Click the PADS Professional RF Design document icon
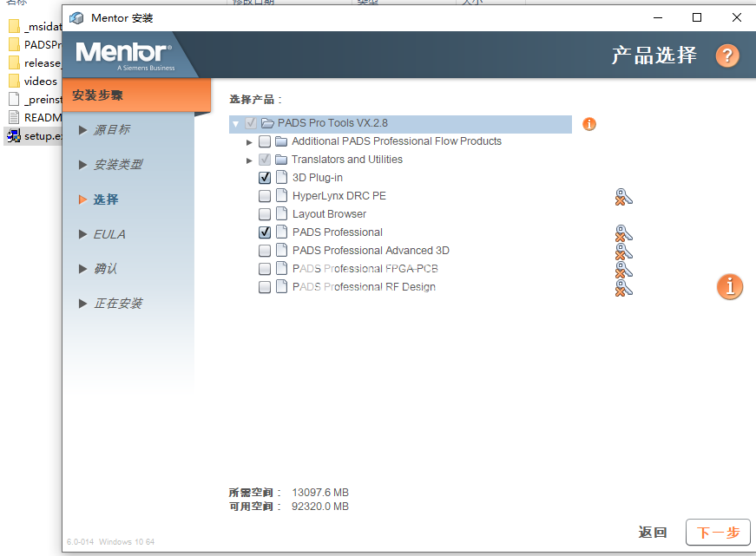Screen dimensions: 756x556 tap(281, 286)
